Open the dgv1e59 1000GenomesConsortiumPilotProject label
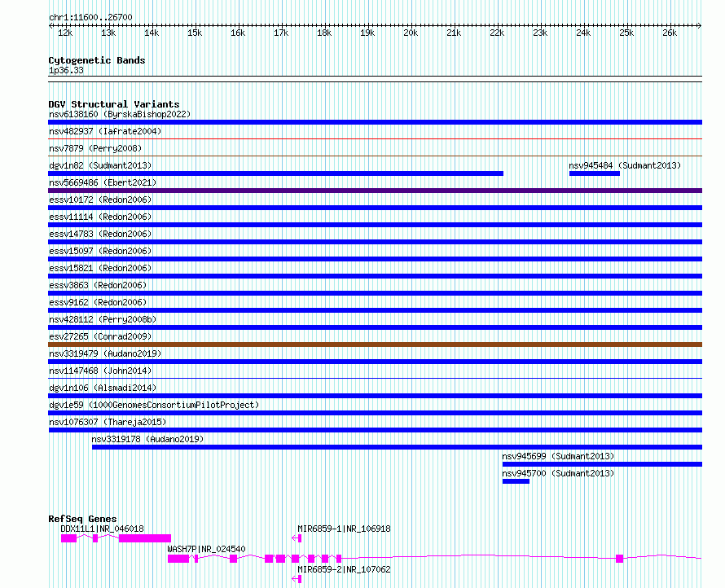 (154, 405)
